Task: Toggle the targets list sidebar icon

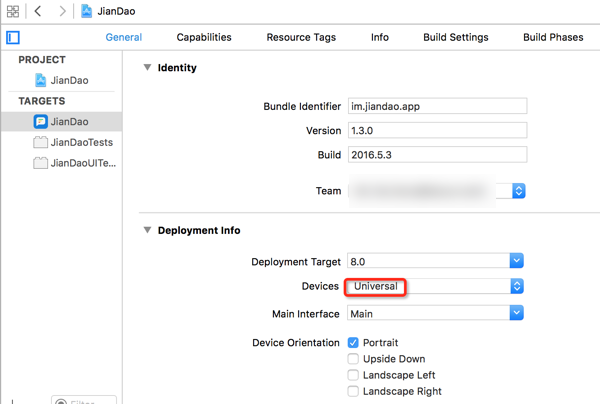Action: 13,38
